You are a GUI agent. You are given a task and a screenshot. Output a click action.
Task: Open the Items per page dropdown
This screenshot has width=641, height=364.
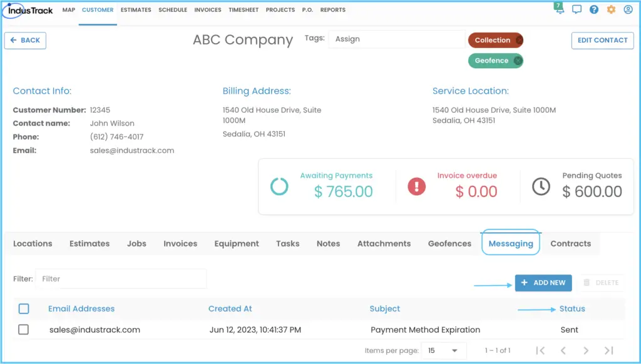pyautogui.click(x=444, y=350)
